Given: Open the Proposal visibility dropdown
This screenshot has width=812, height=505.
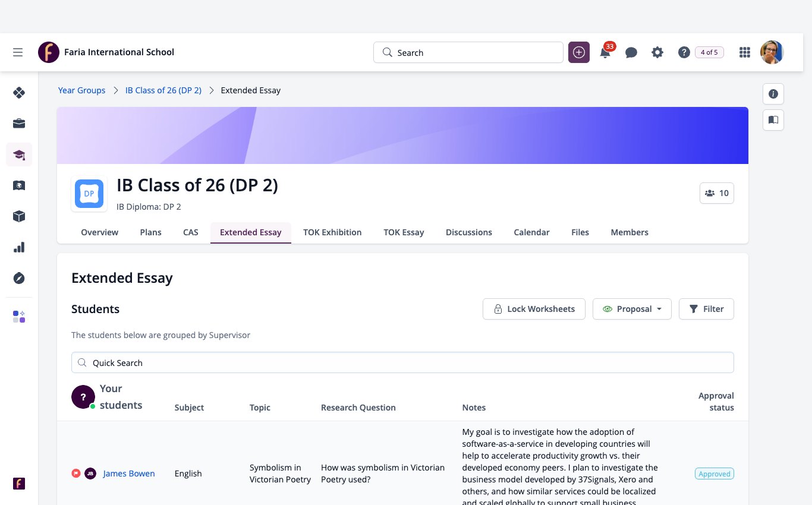Looking at the screenshot, I should pyautogui.click(x=632, y=309).
